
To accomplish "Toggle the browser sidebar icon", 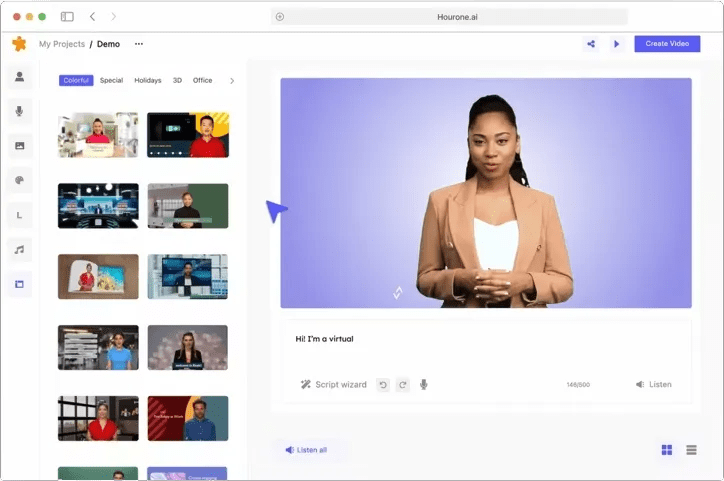I will click(67, 17).
